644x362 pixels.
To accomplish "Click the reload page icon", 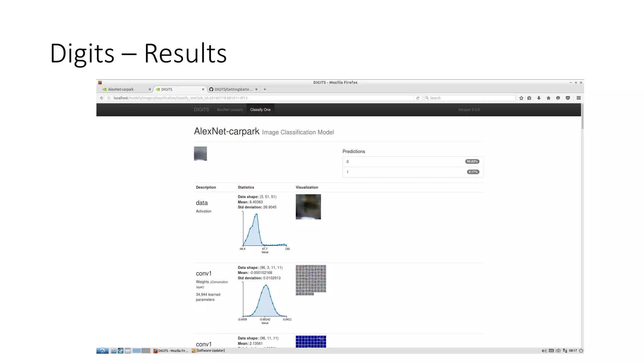I will [x=418, y=98].
